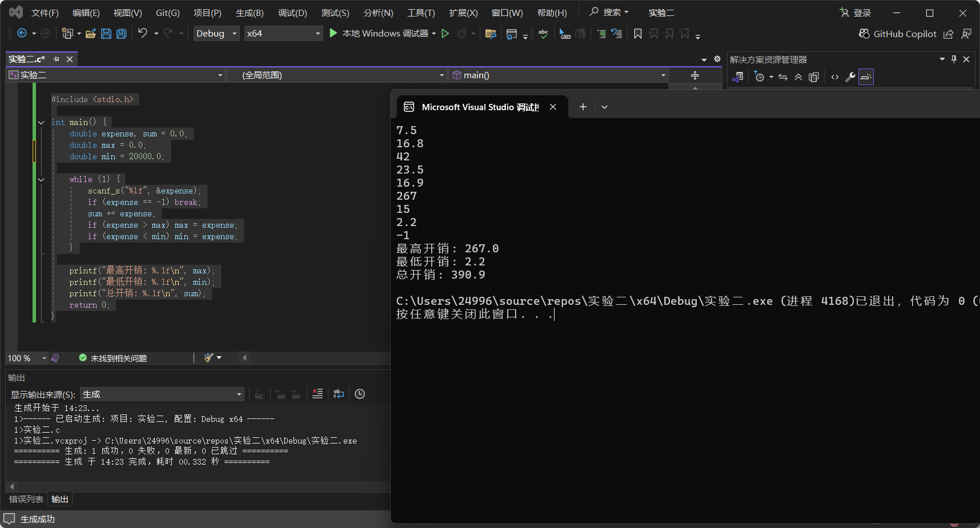Click the Open File folder icon

tap(91, 34)
